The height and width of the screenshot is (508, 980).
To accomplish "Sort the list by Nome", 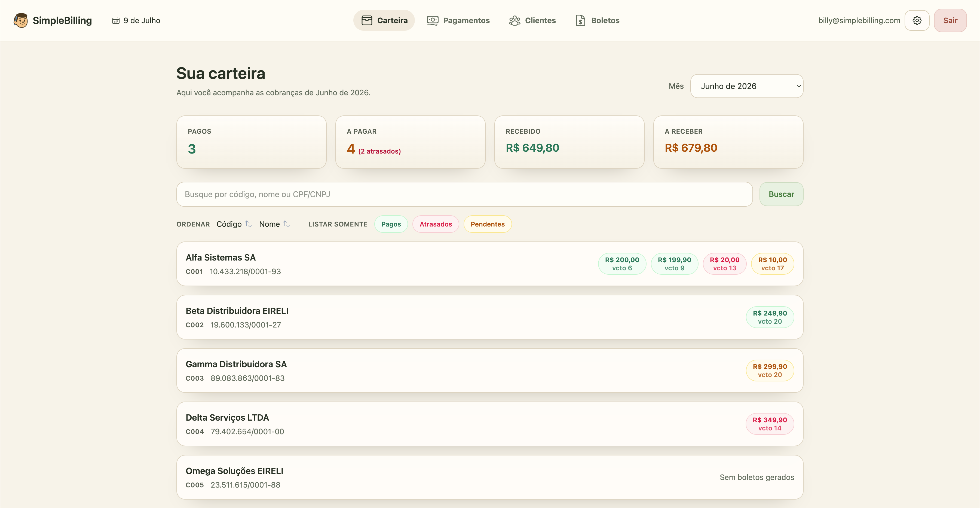I will 274,224.
